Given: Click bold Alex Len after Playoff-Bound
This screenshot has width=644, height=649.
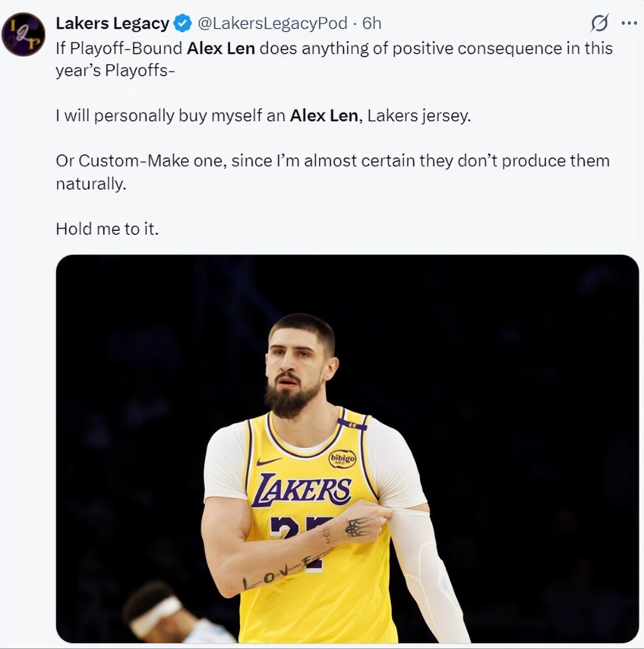Looking at the screenshot, I should [221, 48].
